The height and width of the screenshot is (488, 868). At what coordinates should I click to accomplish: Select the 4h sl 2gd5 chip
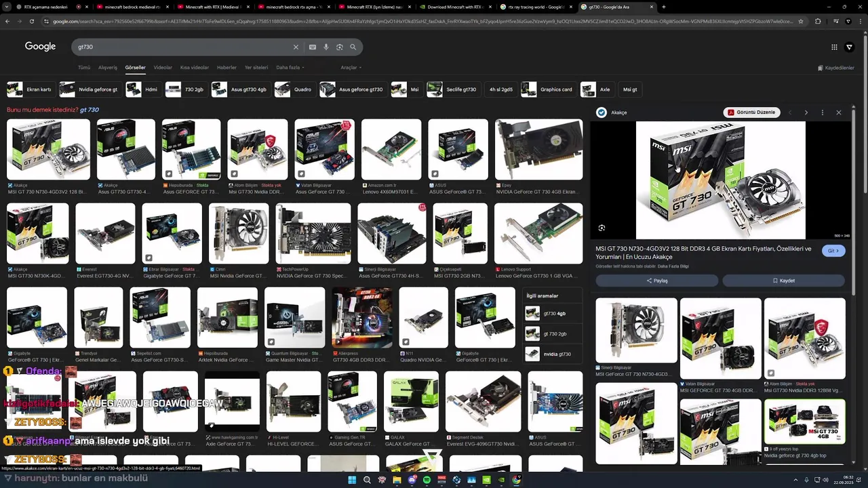[x=500, y=89]
